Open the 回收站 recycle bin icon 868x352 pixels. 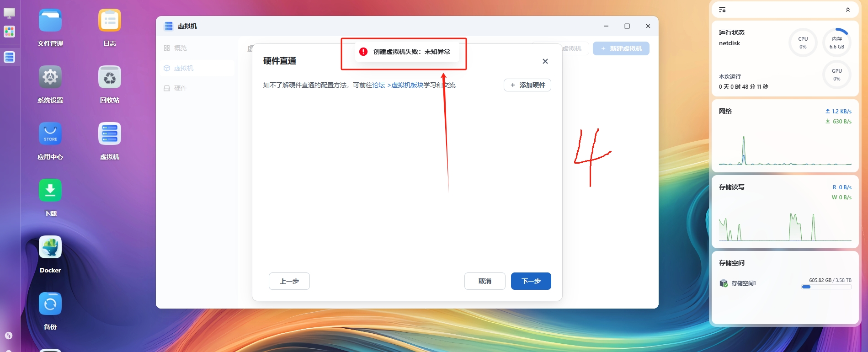tap(110, 77)
